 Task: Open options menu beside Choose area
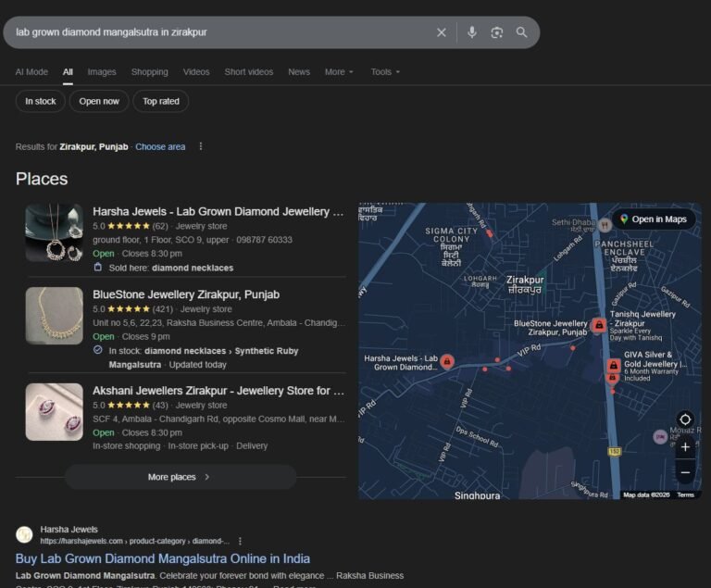pos(201,146)
